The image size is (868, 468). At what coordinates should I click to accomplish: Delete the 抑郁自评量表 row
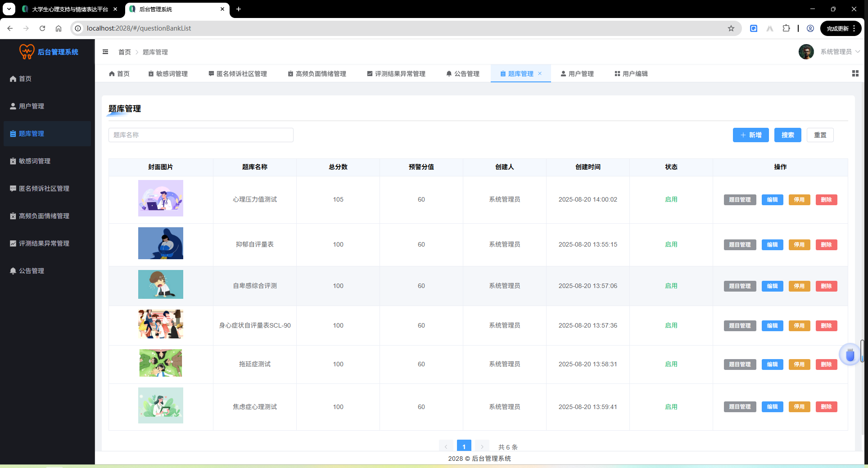pos(827,245)
